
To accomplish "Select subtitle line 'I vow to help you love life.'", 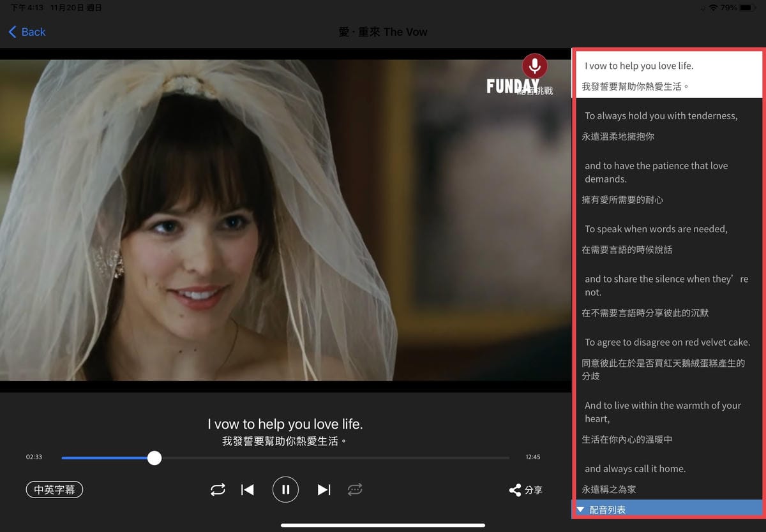I will point(638,66).
